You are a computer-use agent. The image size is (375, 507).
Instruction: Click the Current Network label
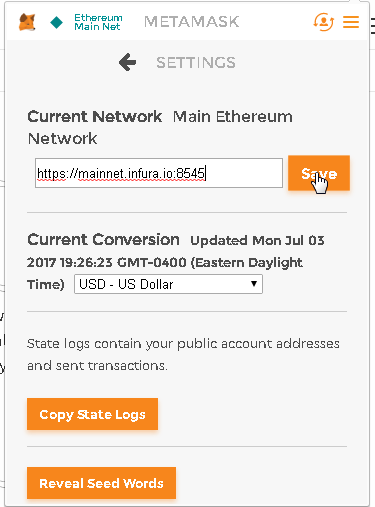point(95,117)
